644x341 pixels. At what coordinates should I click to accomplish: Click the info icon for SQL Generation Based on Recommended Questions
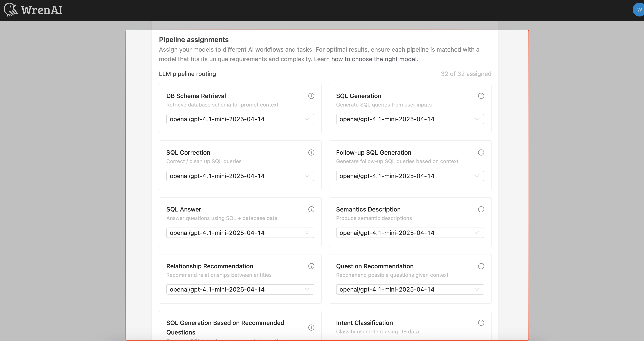tap(311, 328)
